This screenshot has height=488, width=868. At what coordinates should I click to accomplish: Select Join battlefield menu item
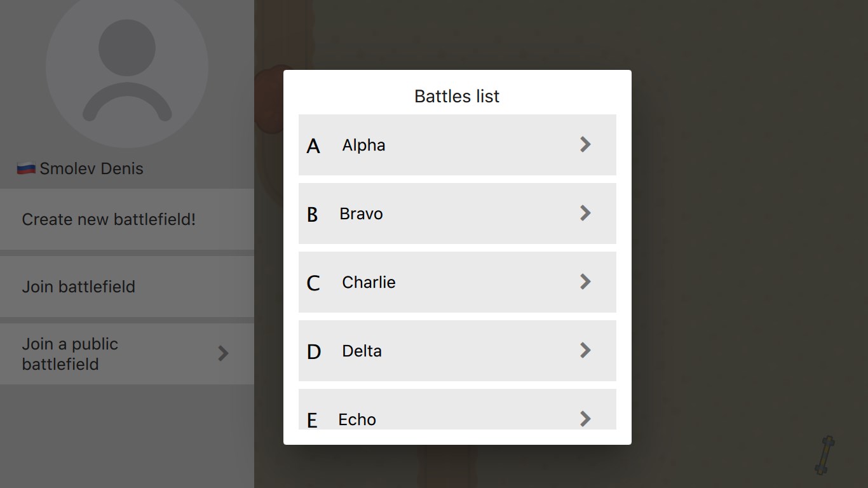click(x=79, y=287)
